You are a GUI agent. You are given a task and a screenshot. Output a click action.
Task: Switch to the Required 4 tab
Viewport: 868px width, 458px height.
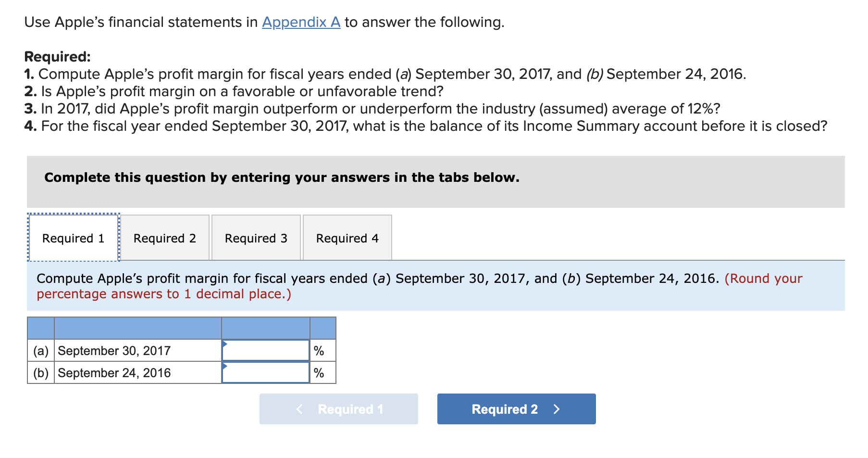pos(347,238)
